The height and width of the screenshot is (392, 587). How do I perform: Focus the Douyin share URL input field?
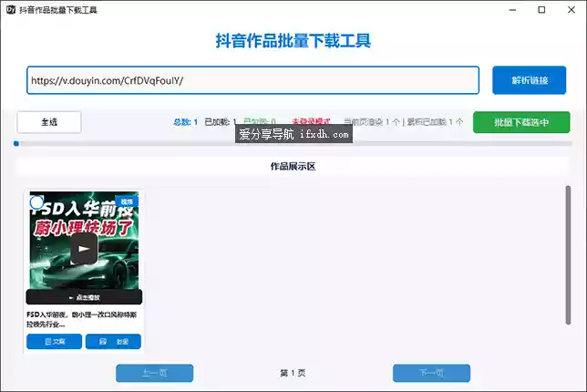click(252, 80)
